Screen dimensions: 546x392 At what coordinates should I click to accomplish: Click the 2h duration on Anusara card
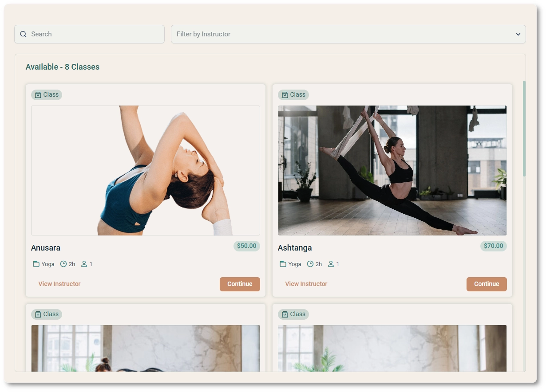pos(72,264)
